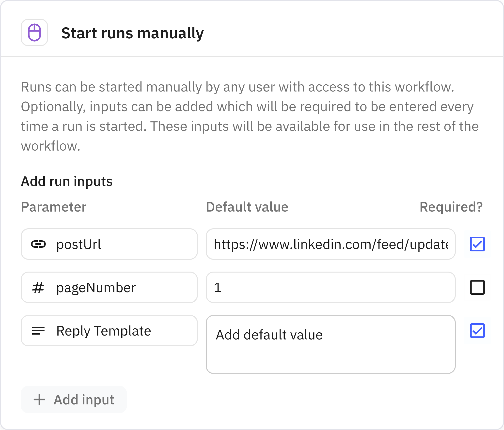The width and height of the screenshot is (504, 430).
Task: Click the hash icon beside pageNumber
Action: point(38,288)
